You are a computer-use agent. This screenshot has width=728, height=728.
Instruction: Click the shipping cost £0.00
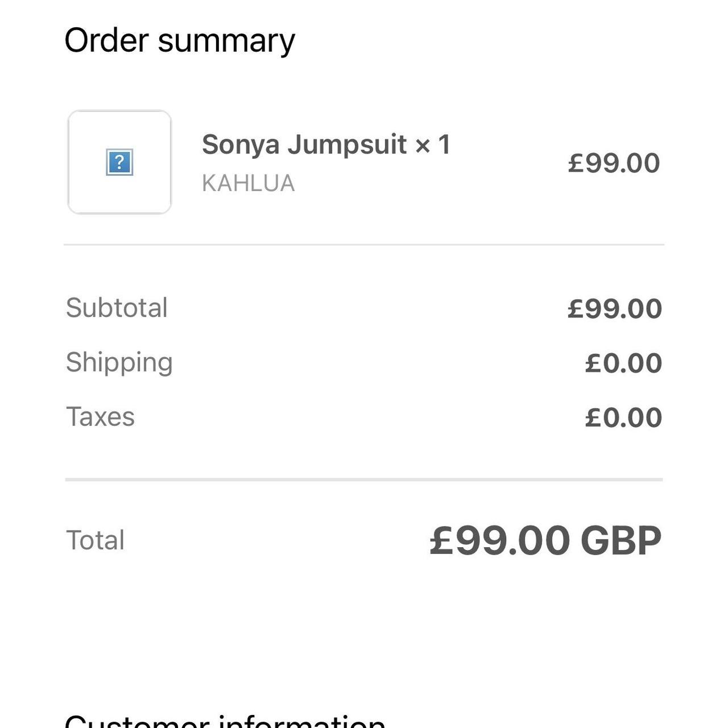point(623,363)
